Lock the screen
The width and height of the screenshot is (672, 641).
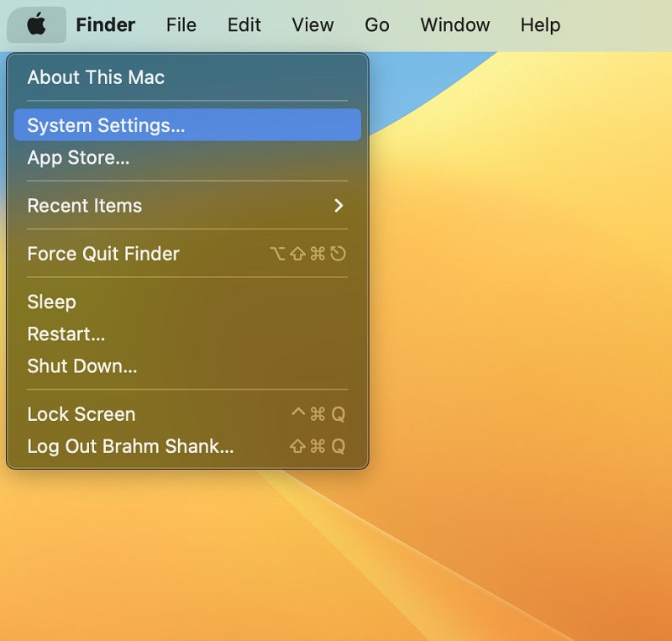pyautogui.click(x=81, y=414)
